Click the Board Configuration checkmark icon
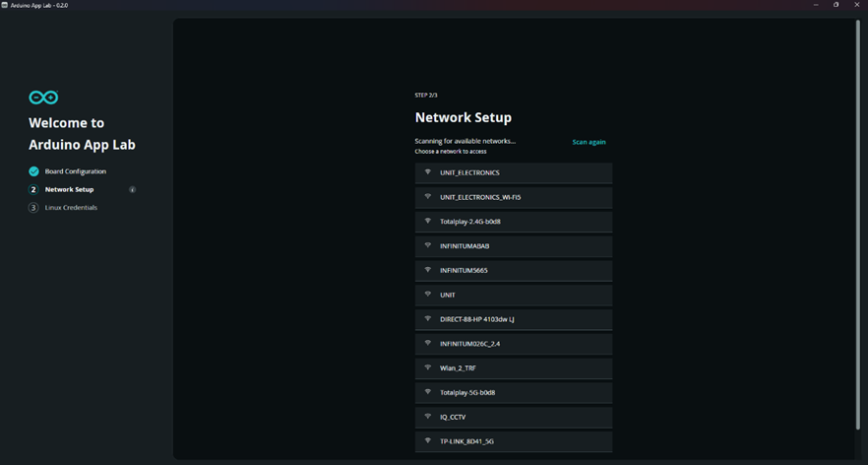 click(x=33, y=171)
